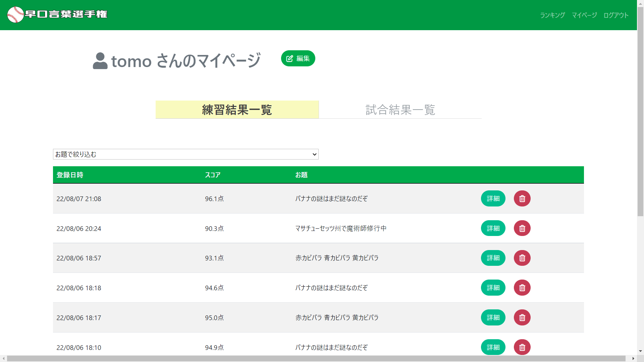Click trash icon for 90.3点 score row
The image size is (644, 362).
[x=522, y=228]
